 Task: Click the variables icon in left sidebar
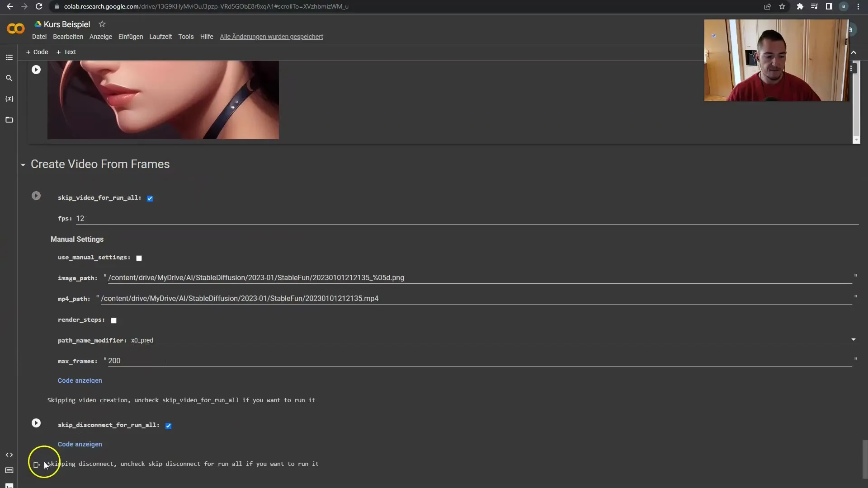(x=9, y=99)
